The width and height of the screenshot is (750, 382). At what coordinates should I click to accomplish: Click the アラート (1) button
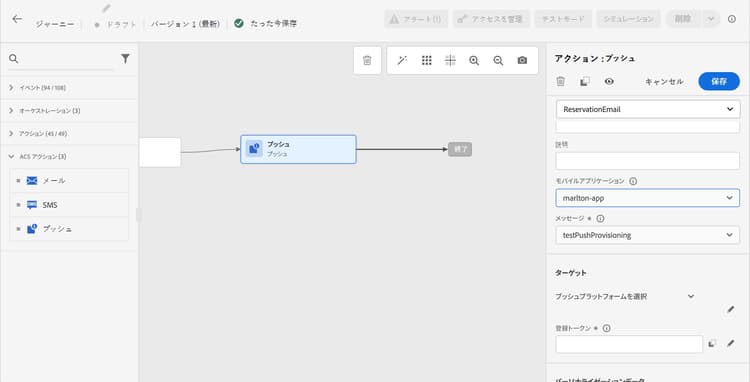pyautogui.click(x=416, y=19)
